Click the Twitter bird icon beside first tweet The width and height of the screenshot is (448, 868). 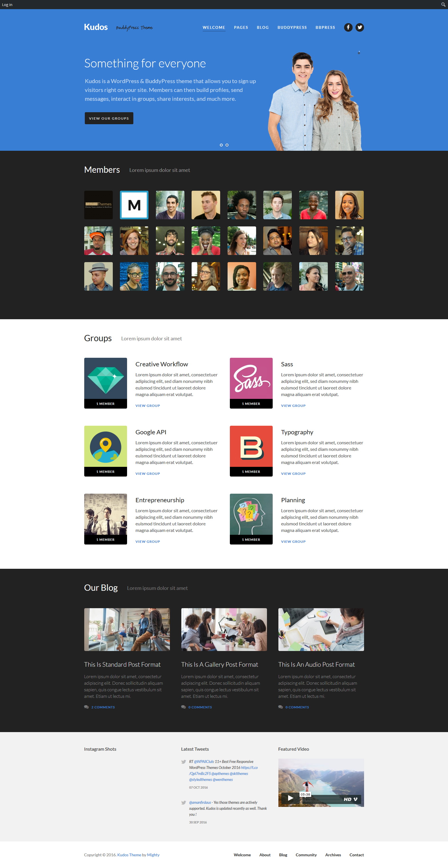(184, 761)
